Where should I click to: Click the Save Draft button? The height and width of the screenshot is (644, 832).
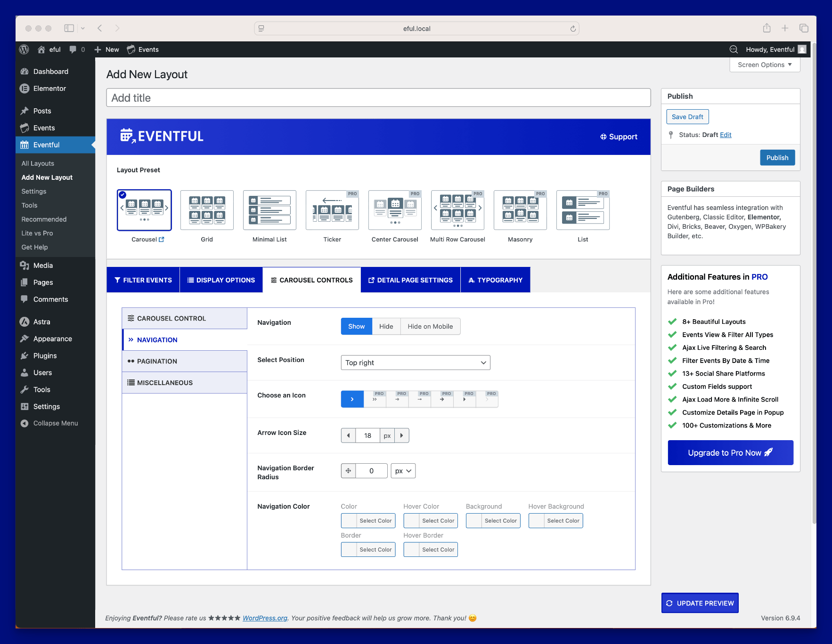[x=687, y=117]
